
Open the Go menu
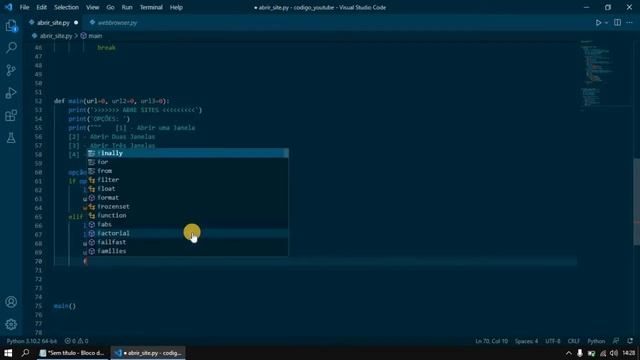pyautogui.click(x=110, y=7)
